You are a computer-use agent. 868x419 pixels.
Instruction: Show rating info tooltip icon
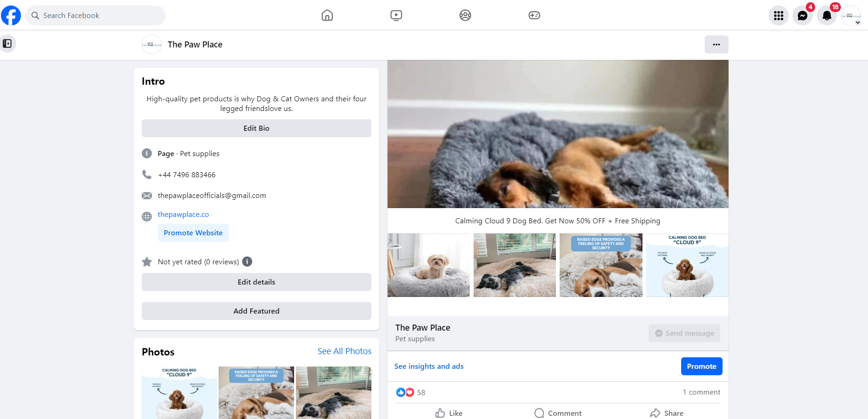(x=247, y=262)
